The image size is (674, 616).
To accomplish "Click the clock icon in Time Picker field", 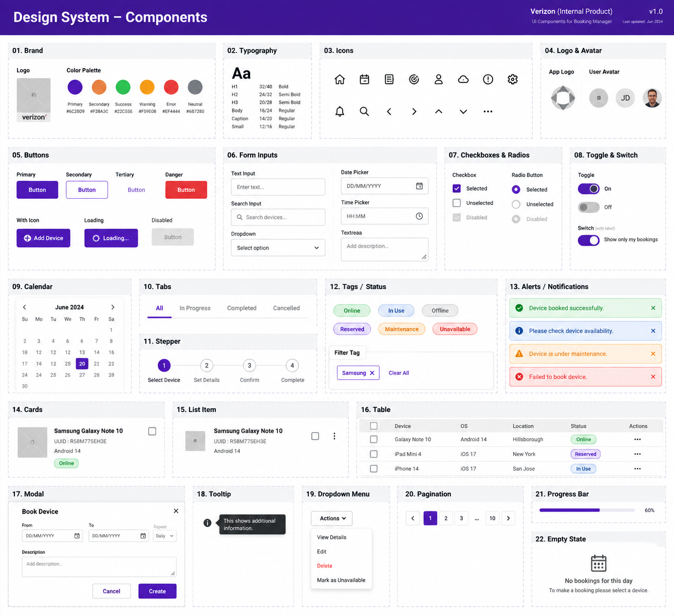I will [419, 216].
